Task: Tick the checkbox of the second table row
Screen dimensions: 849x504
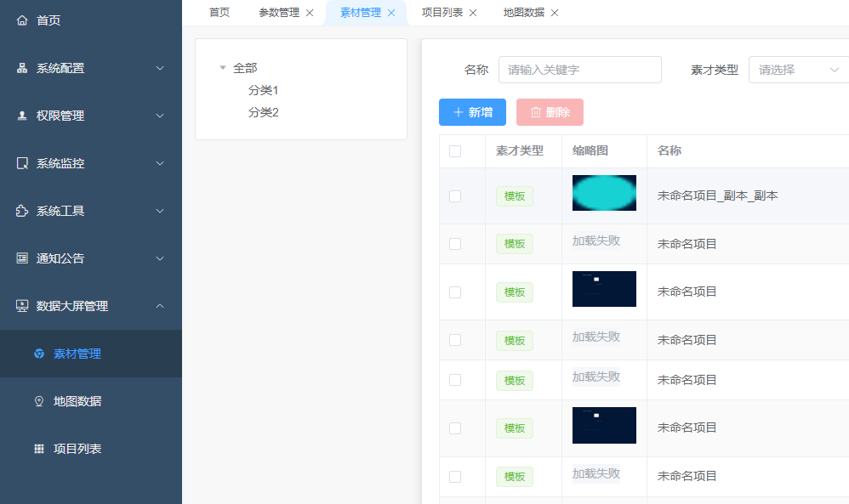Action: point(455,244)
